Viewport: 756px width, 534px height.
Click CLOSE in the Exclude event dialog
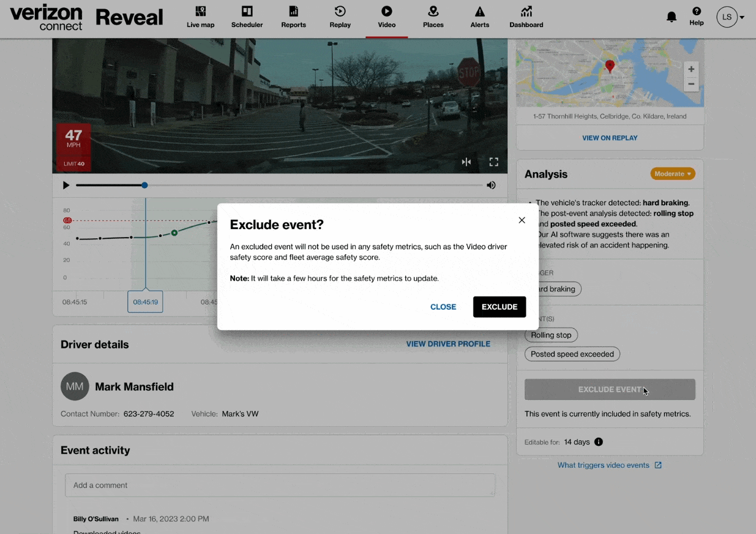point(443,307)
